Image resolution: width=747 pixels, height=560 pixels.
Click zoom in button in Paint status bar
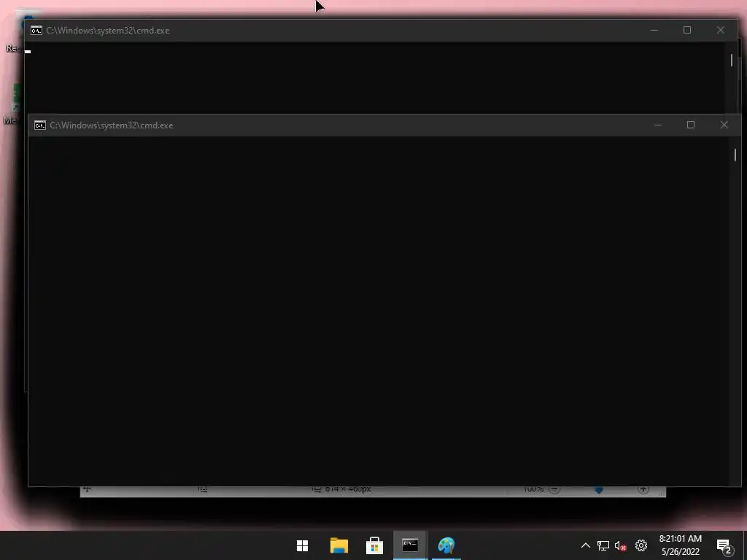coord(643,489)
